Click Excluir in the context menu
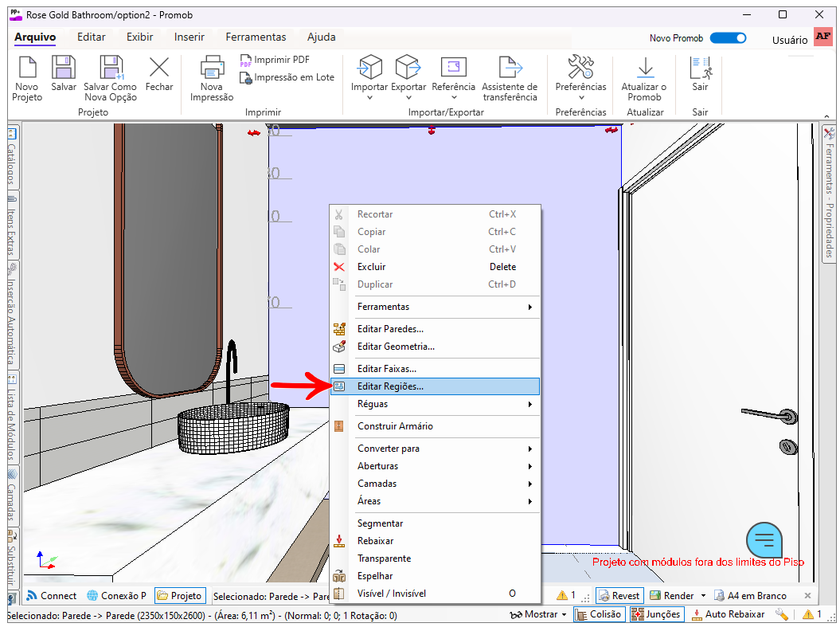 tap(435, 267)
